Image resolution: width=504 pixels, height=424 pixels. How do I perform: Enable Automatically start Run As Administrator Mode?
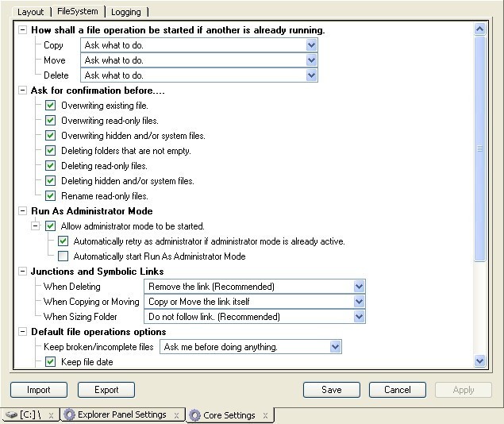pos(63,256)
